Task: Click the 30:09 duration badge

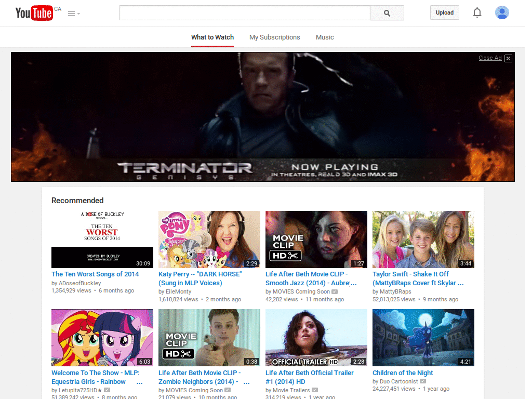Action: (x=143, y=263)
